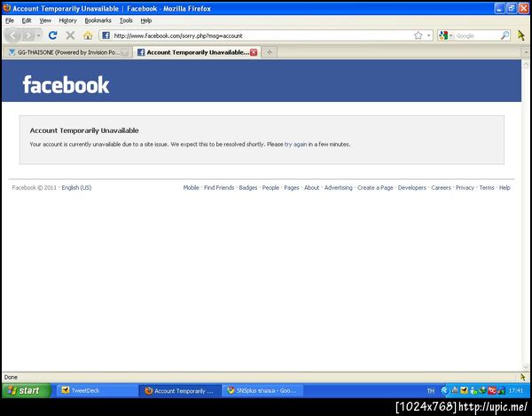
Task: Open the Pages footer link
Action: 292,188
